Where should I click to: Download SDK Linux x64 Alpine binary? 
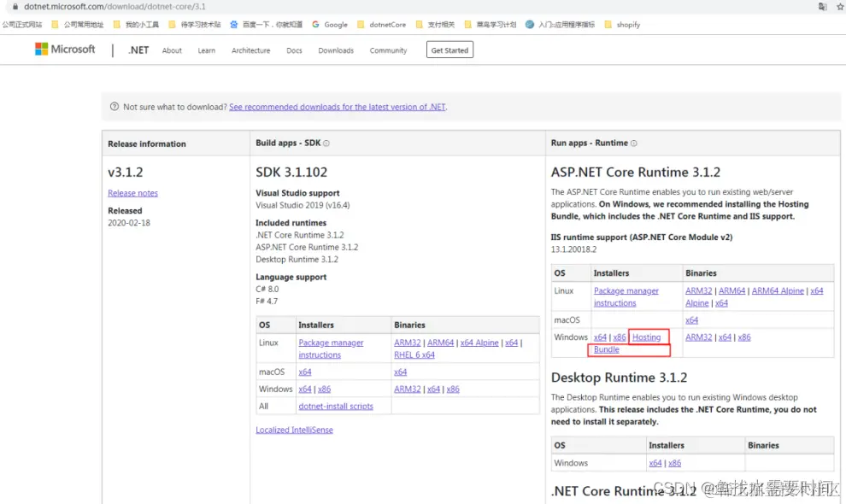coord(479,343)
